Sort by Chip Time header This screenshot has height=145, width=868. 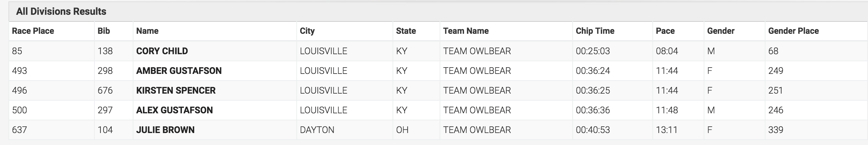[595, 31]
